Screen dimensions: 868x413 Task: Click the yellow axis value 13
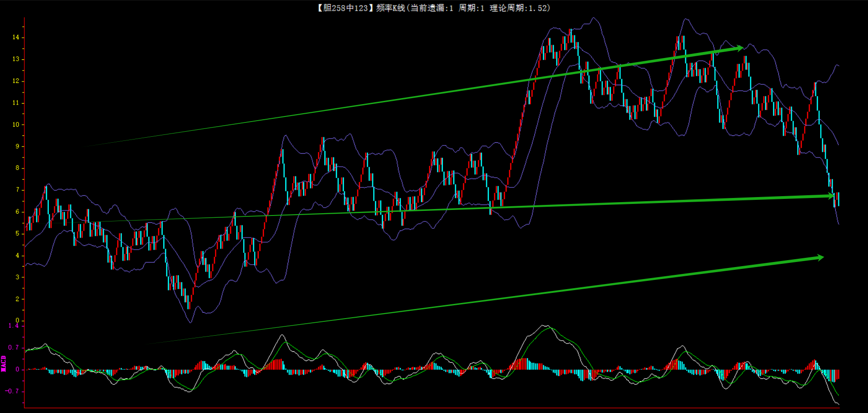(16, 59)
